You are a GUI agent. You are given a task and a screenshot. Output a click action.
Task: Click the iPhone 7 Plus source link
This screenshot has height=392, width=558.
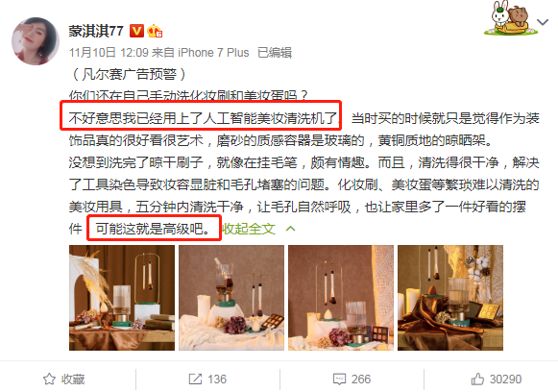pyautogui.click(x=213, y=53)
